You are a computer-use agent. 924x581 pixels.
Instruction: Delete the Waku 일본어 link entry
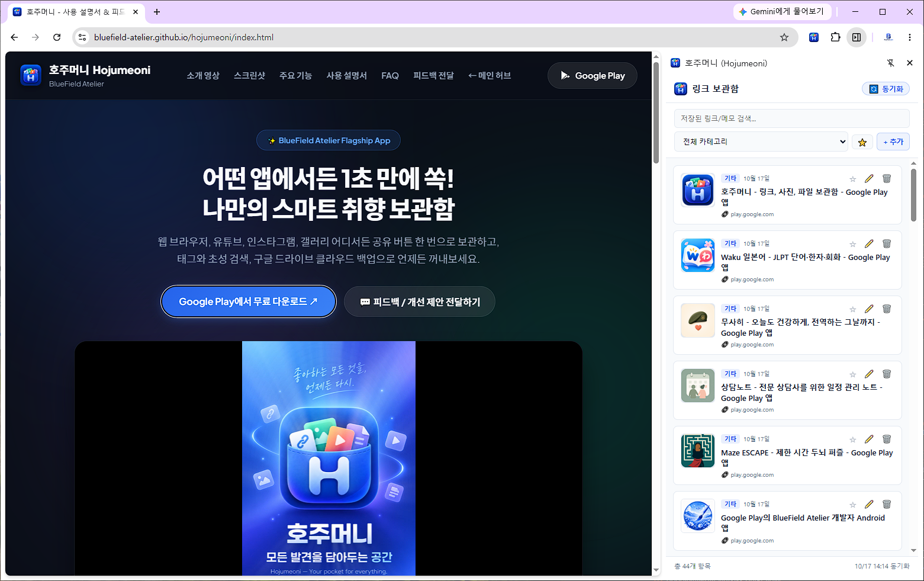click(887, 243)
